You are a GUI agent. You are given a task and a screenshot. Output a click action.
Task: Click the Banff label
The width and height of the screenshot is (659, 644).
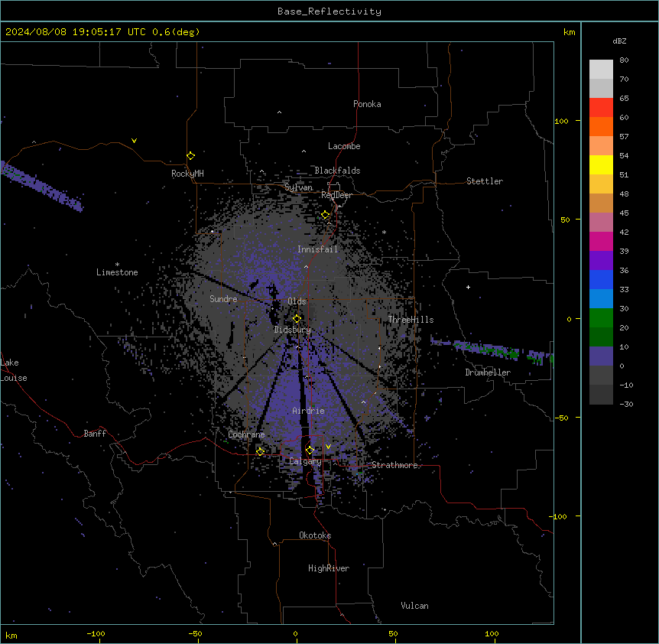[95, 434]
